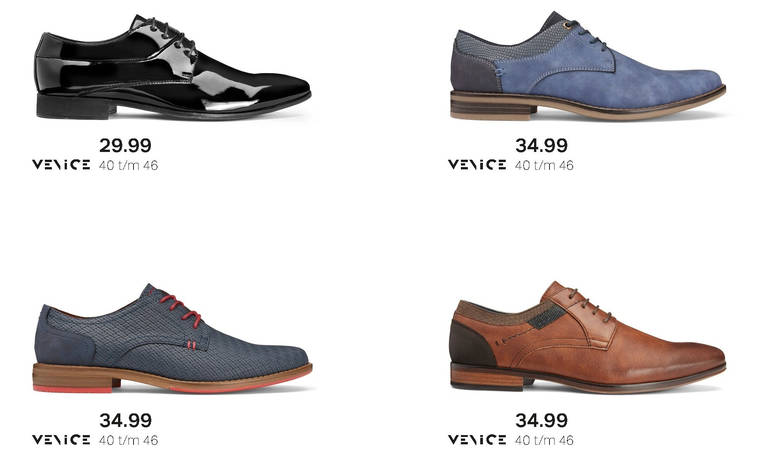Click the 29.99 price of black shoe
760x466 pixels.
pos(125,145)
